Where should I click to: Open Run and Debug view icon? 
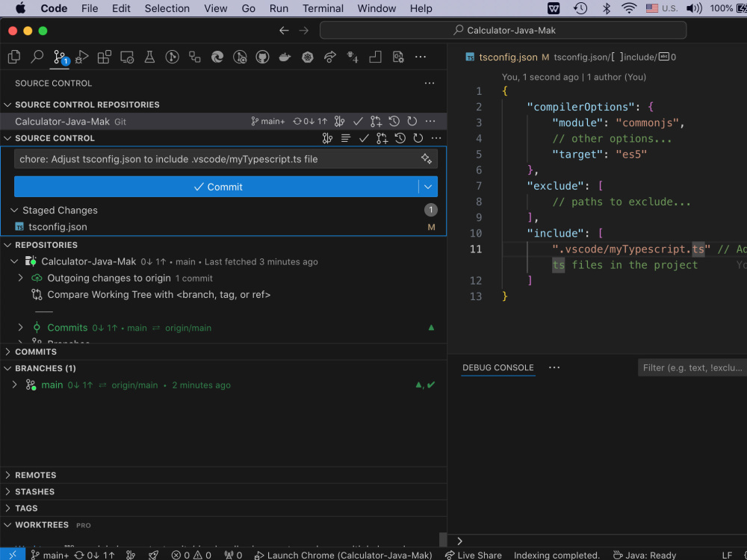coord(82,57)
